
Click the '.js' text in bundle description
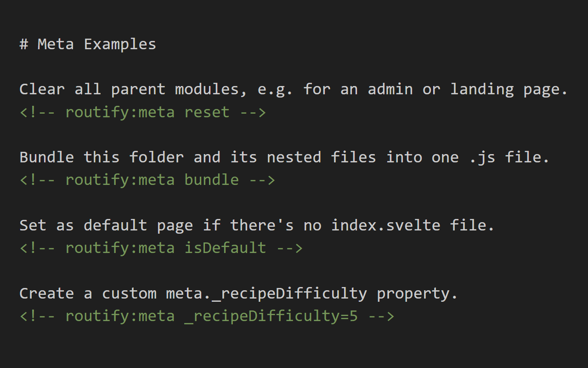(482, 157)
